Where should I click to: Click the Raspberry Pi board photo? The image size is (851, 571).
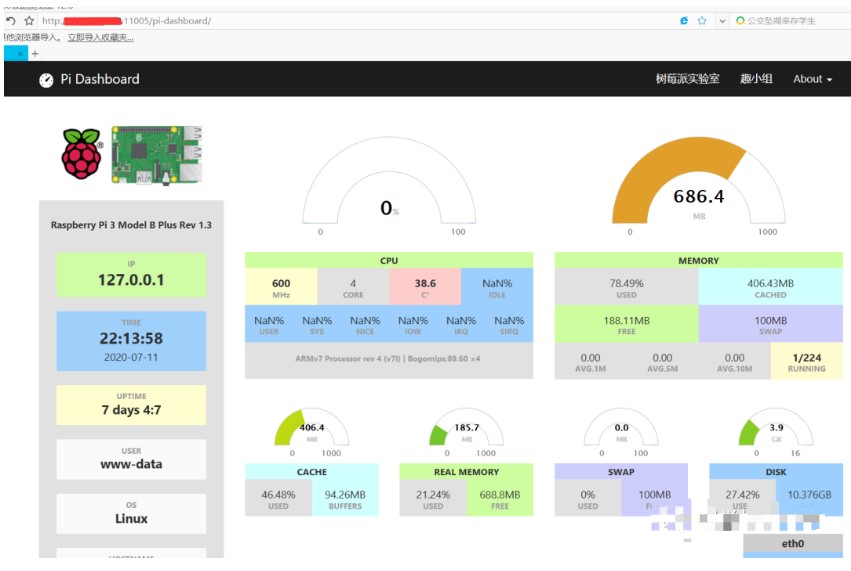pos(157,155)
